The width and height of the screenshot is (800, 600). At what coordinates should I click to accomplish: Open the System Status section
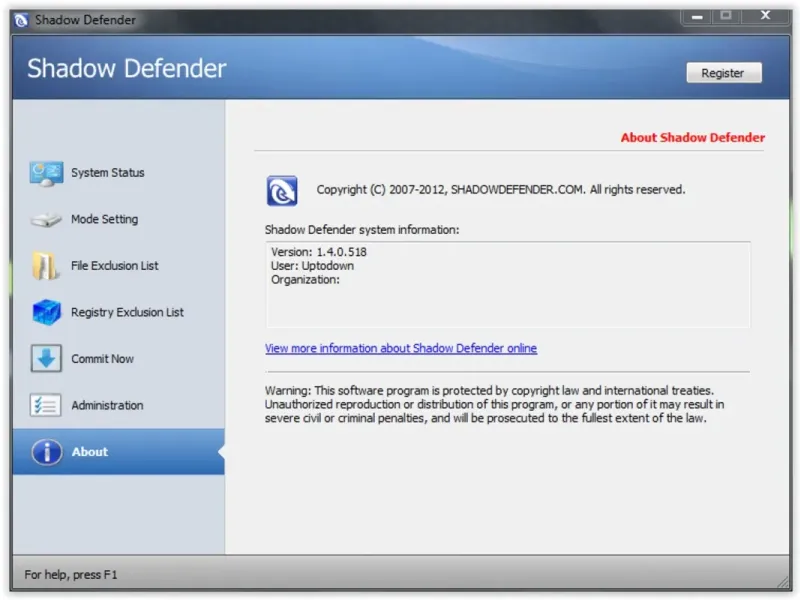tap(118, 173)
